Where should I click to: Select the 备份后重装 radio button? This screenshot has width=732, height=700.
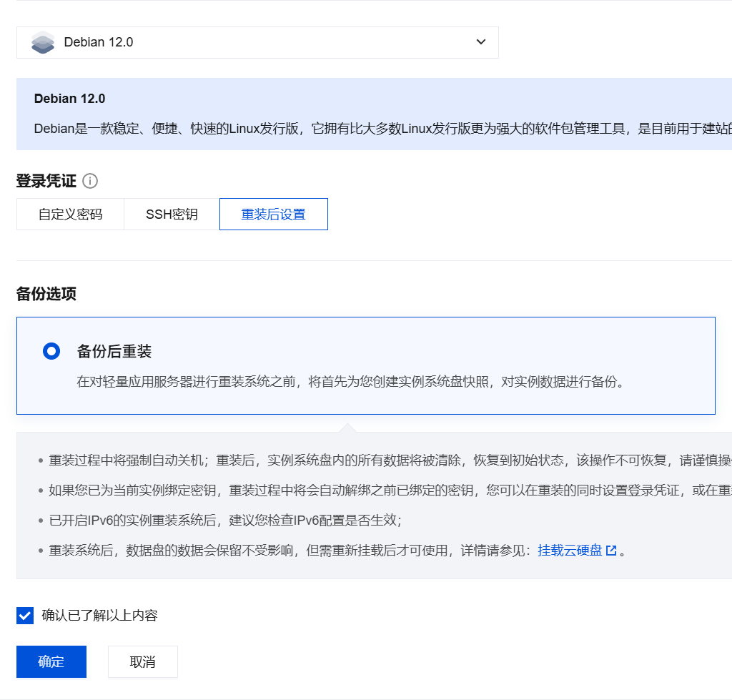point(51,351)
